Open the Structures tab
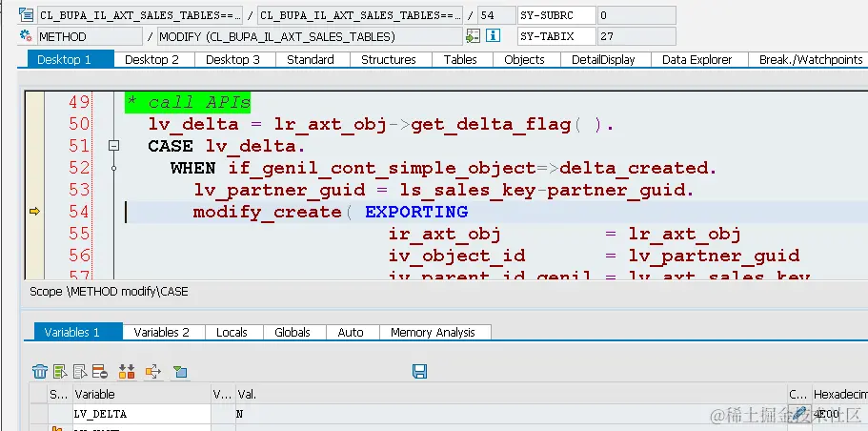The width and height of the screenshot is (868, 431). click(x=389, y=59)
